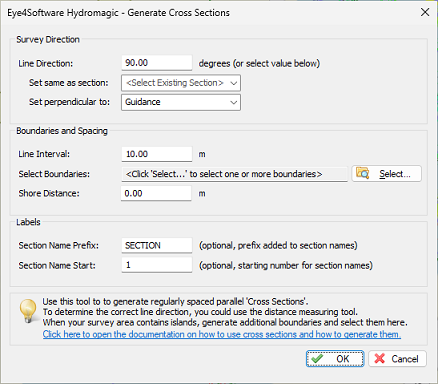Click the chevron arrow next to Guidance
This screenshot has width=438, height=384.
[x=234, y=102]
